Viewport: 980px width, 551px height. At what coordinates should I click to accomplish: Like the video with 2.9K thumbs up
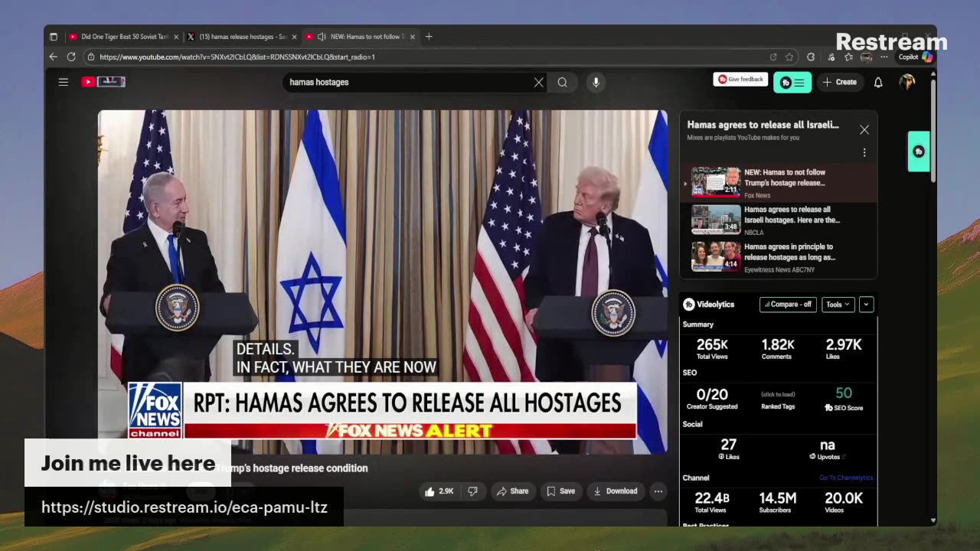tap(439, 491)
